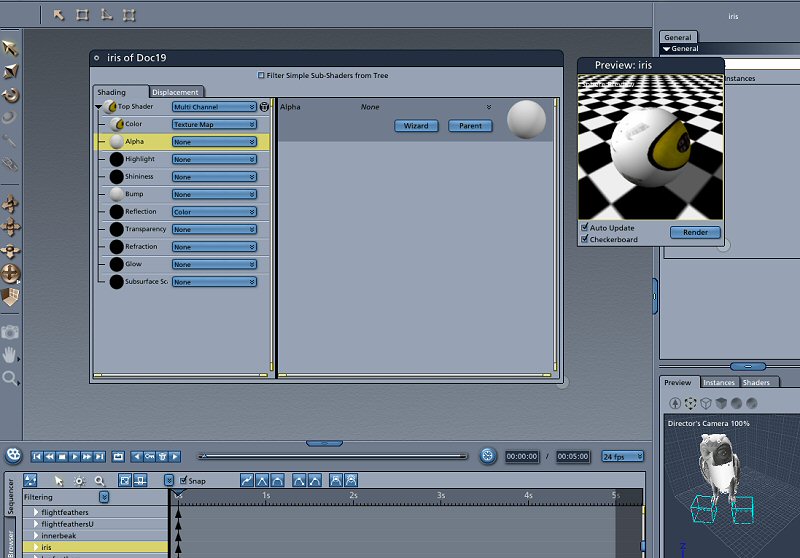Open the 24 fps frame rate dropdown
The image size is (800, 558).
point(623,457)
